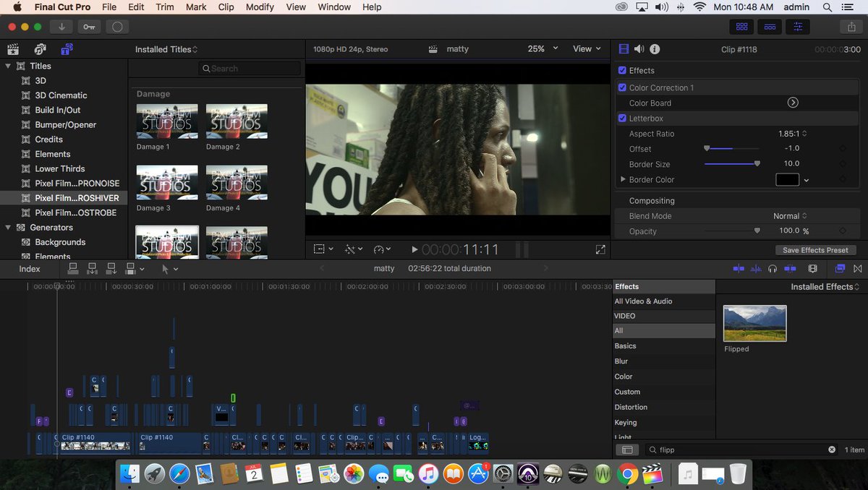
Task: Click the Border Color black swatch
Action: pyautogui.click(x=787, y=180)
